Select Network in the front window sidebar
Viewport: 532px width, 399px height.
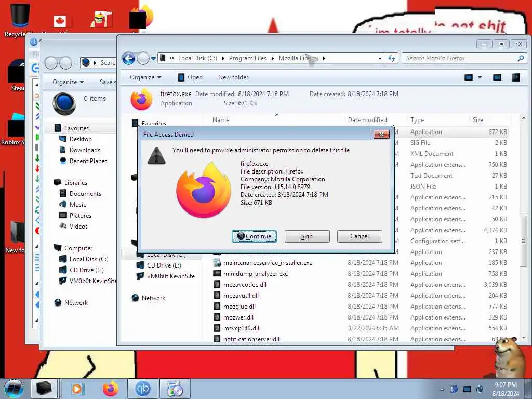[153, 298]
